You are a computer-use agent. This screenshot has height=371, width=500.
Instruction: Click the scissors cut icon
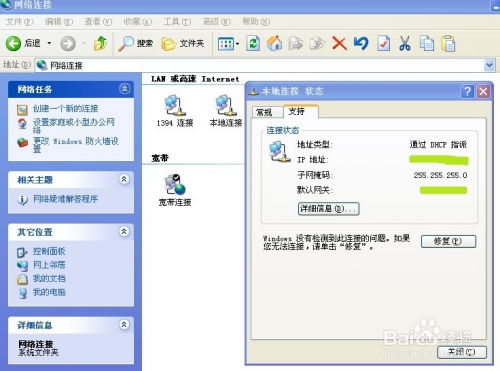pyautogui.click(x=405, y=44)
